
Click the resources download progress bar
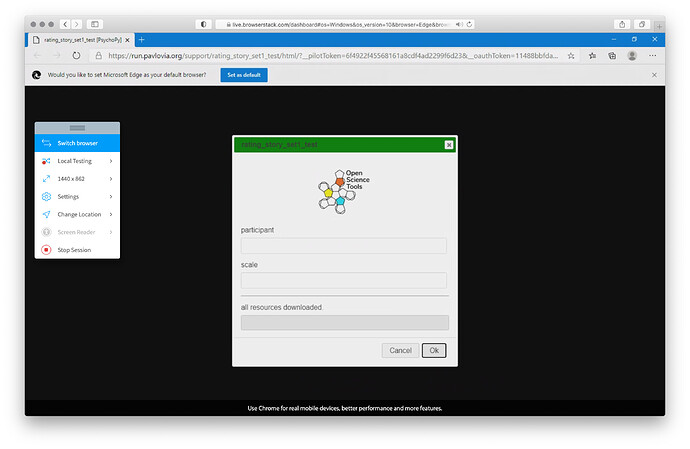tap(345, 323)
